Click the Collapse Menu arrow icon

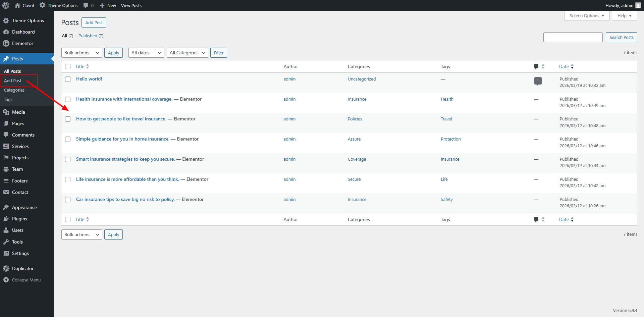tap(6, 280)
